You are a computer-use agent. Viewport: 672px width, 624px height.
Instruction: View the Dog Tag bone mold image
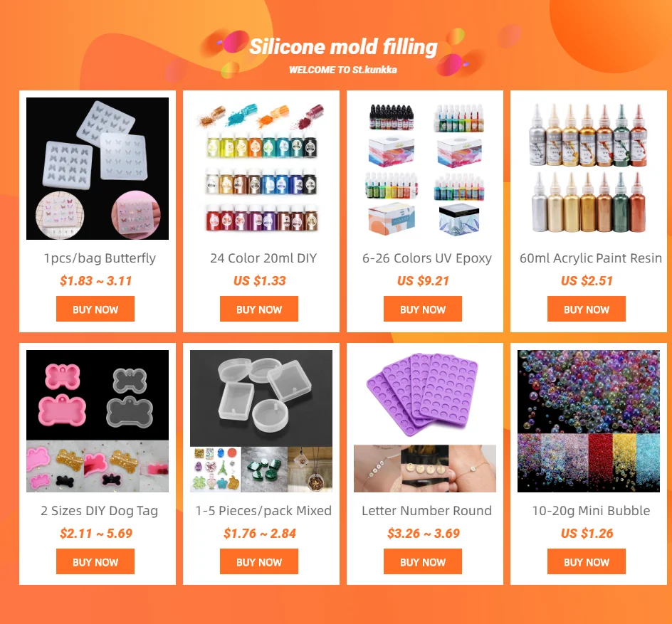coord(98,421)
